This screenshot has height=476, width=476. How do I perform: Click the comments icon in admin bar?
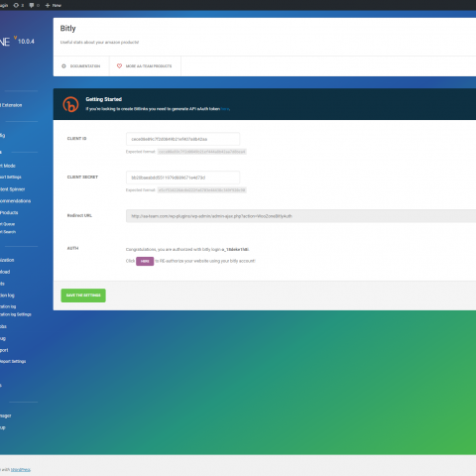pyautogui.click(x=32, y=5)
